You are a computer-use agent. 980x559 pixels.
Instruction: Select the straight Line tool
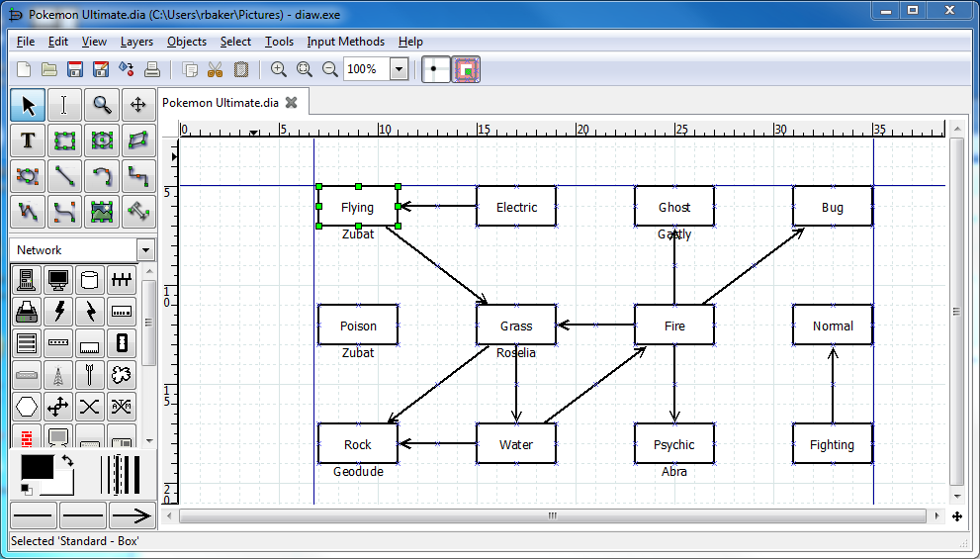pos(63,176)
